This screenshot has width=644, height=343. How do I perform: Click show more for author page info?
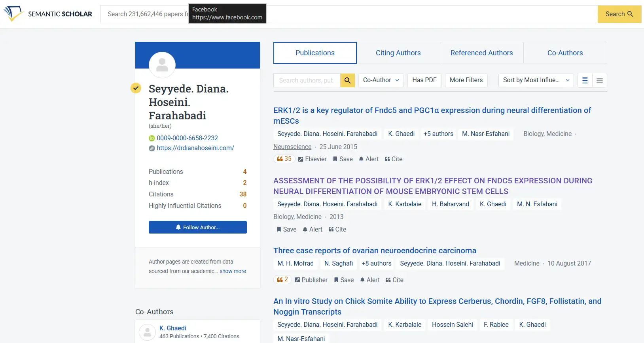(233, 271)
